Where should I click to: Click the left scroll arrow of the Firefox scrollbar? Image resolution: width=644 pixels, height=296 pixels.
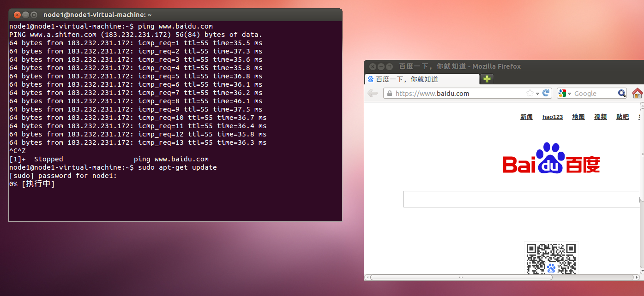tap(367, 278)
